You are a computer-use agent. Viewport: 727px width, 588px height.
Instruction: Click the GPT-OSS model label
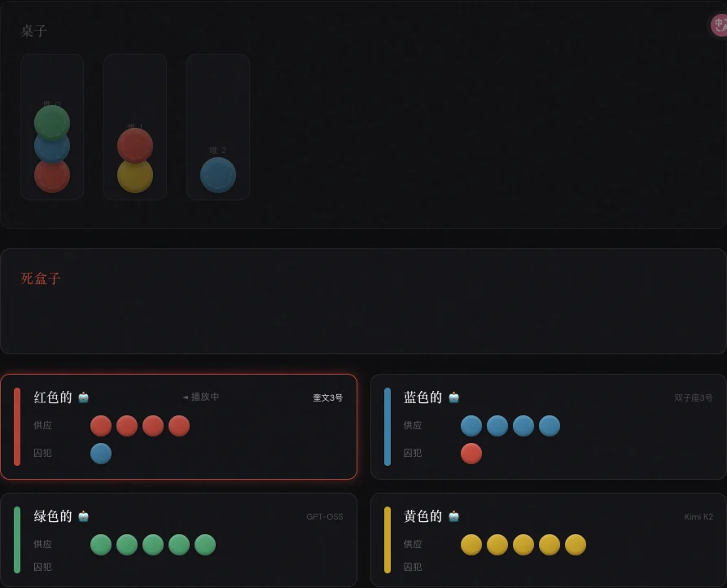click(x=324, y=517)
